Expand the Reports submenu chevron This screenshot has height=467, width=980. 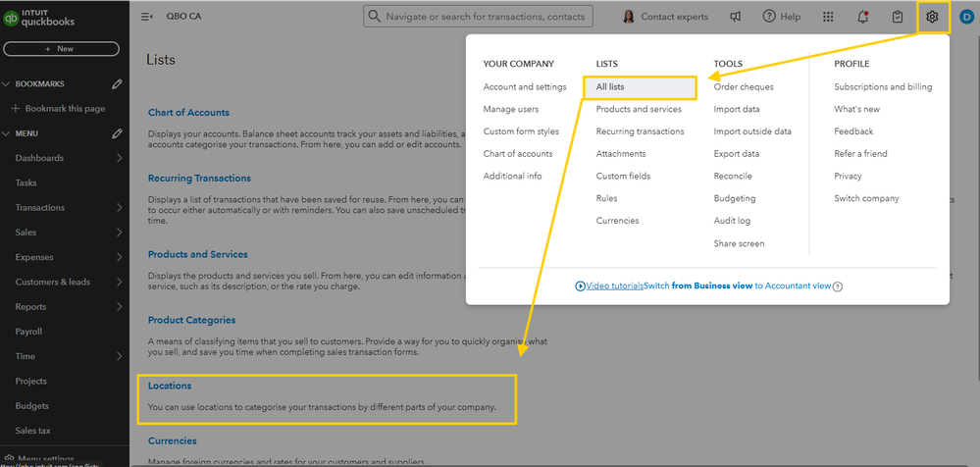(119, 307)
